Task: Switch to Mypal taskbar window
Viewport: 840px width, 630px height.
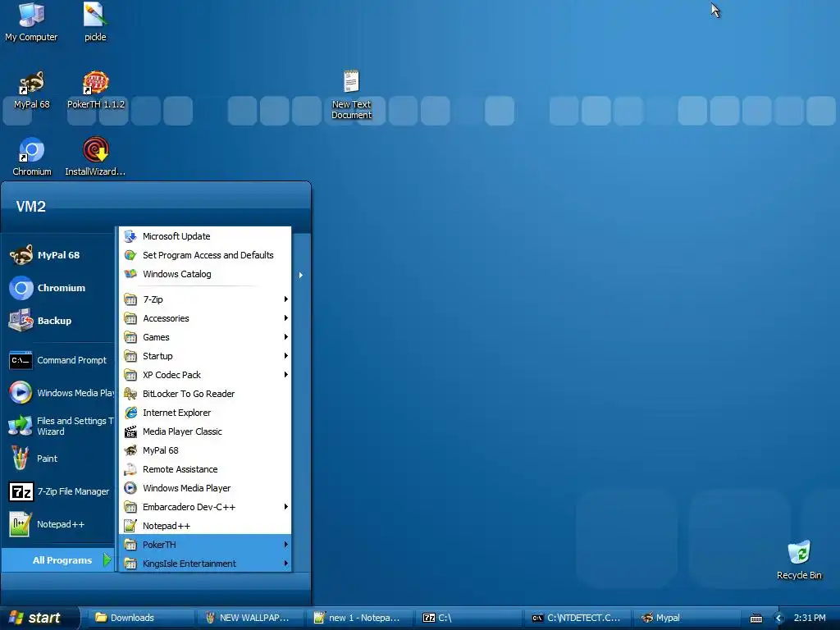Action: pyautogui.click(x=688, y=618)
